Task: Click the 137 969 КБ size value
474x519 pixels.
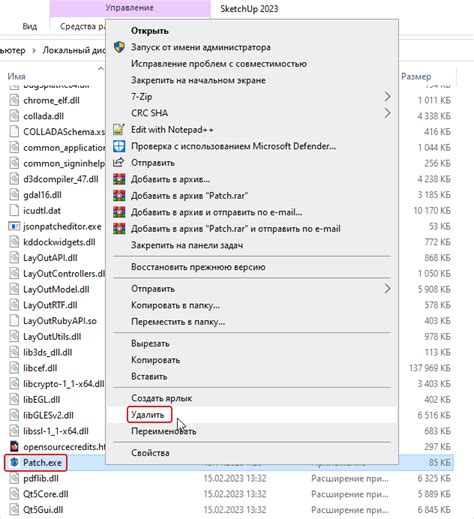Action: (x=430, y=368)
